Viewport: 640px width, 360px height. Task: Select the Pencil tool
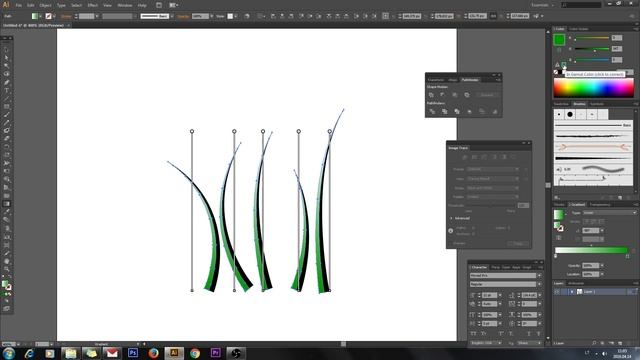(7, 123)
